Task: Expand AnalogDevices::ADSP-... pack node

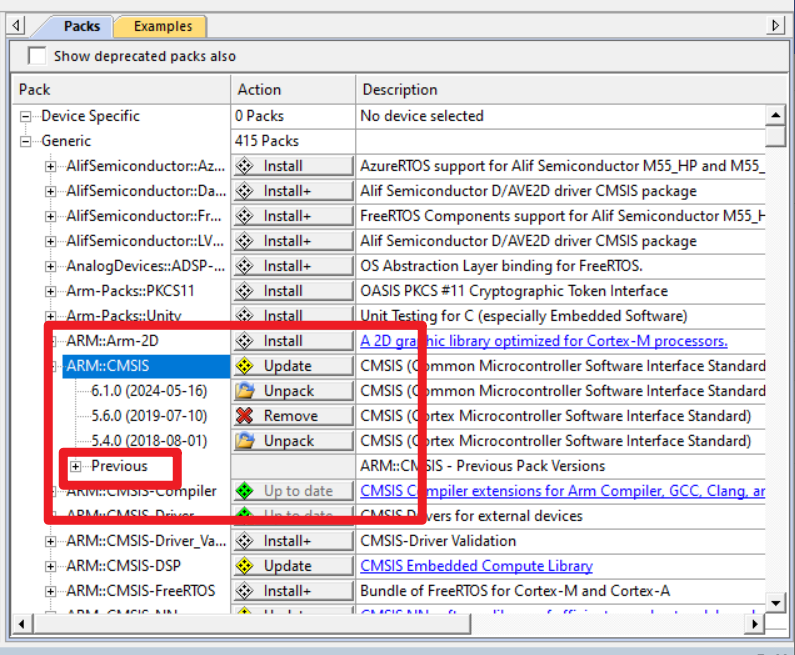Action: 50,266
